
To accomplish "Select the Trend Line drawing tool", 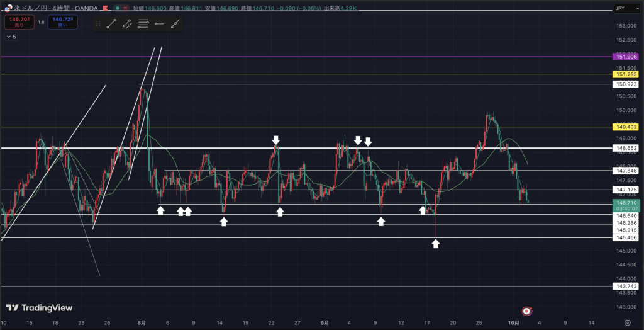I will pyautogui.click(x=111, y=24).
